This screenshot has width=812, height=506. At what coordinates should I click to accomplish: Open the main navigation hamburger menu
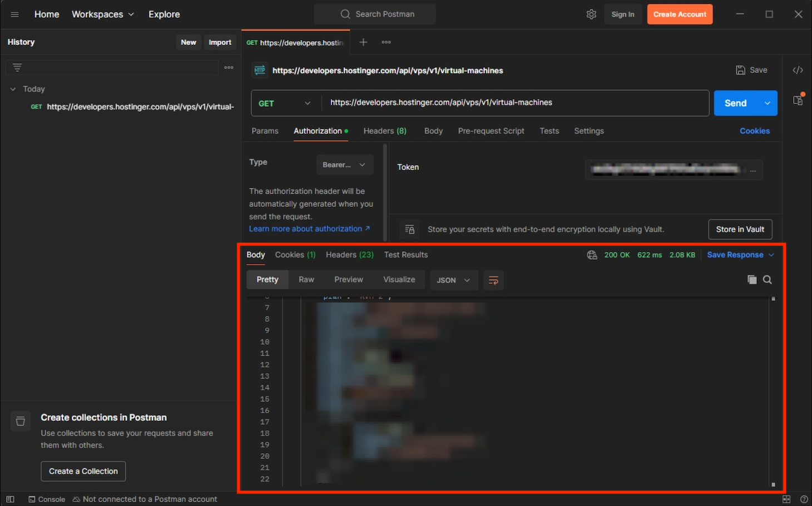point(14,14)
